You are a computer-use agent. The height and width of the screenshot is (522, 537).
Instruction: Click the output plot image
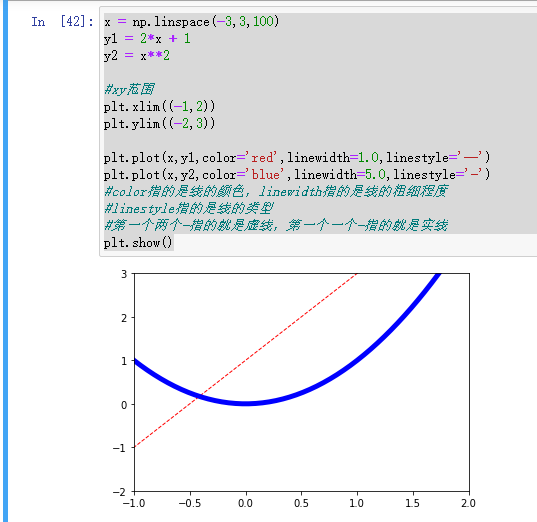coord(295,390)
